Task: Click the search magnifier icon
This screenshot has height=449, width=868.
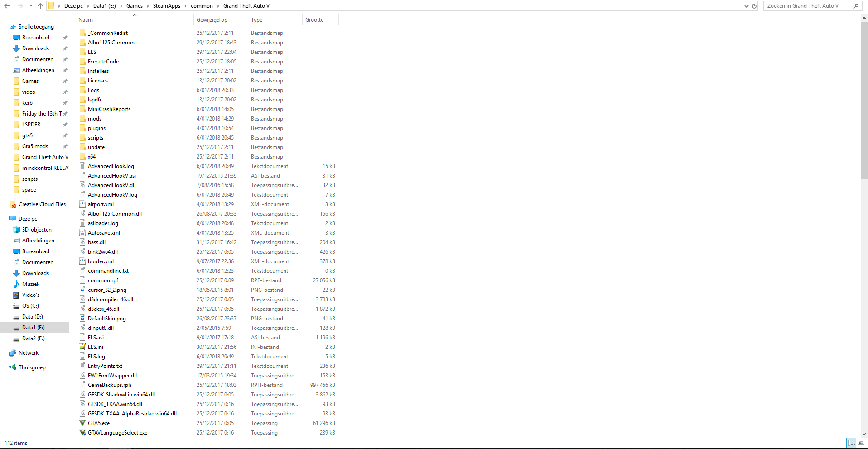Action: click(x=856, y=6)
